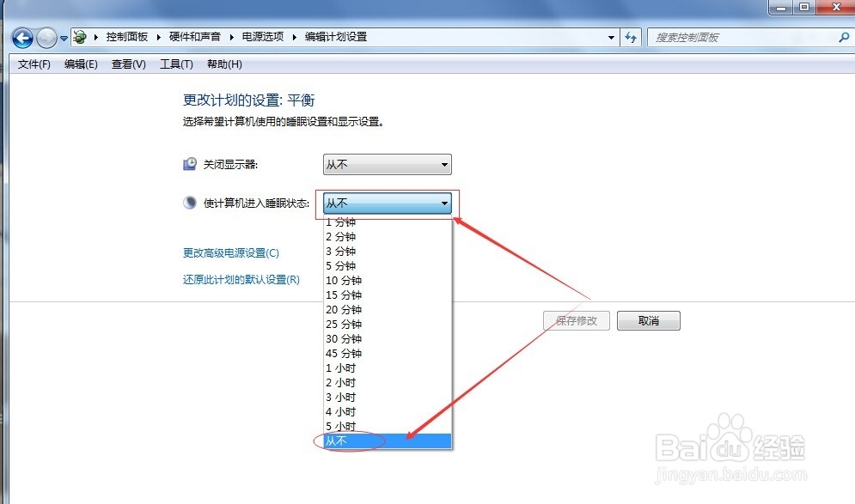Click the back navigation arrow
Image resolution: width=855 pixels, height=504 pixels.
coord(22,37)
